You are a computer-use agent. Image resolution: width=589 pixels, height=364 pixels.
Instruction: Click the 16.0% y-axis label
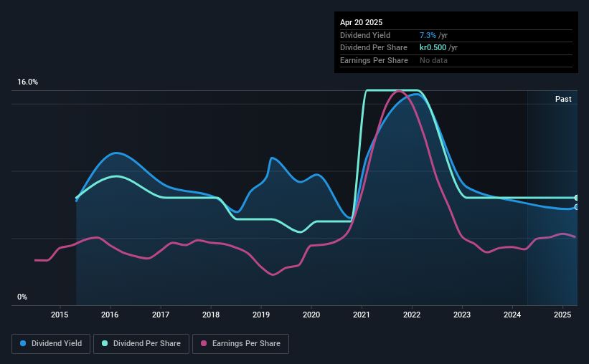point(27,82)
